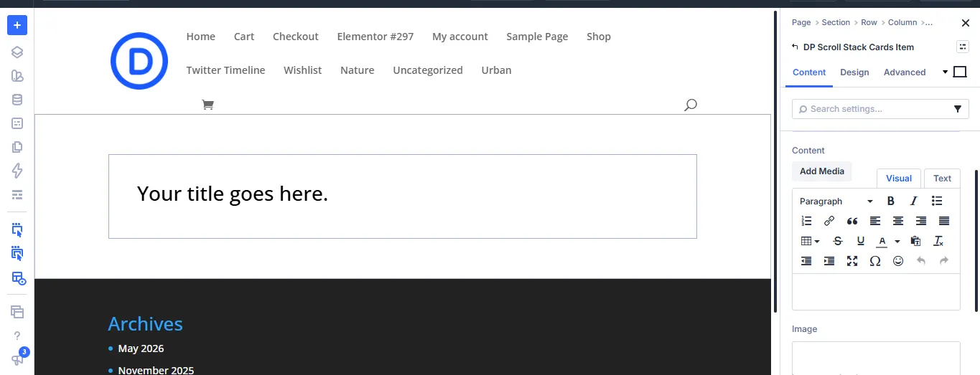
Task: Increase indent in the editor
Action: [x=829, y=261]
